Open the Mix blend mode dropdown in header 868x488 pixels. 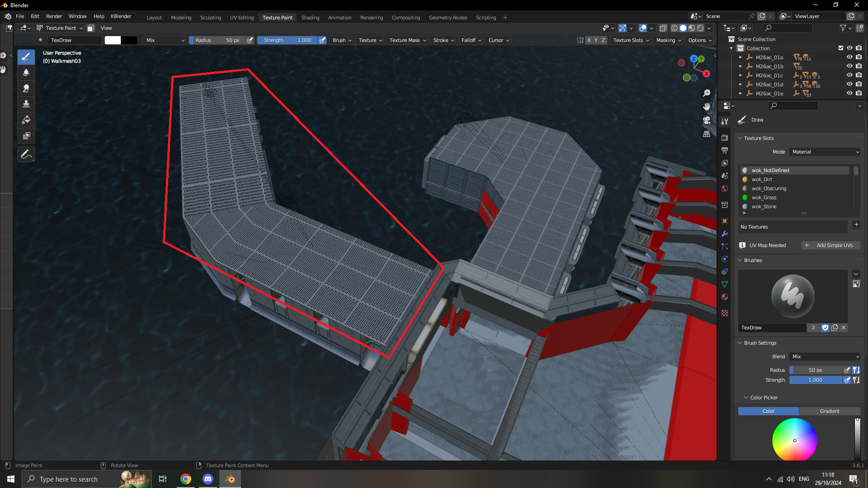point(165,40)
